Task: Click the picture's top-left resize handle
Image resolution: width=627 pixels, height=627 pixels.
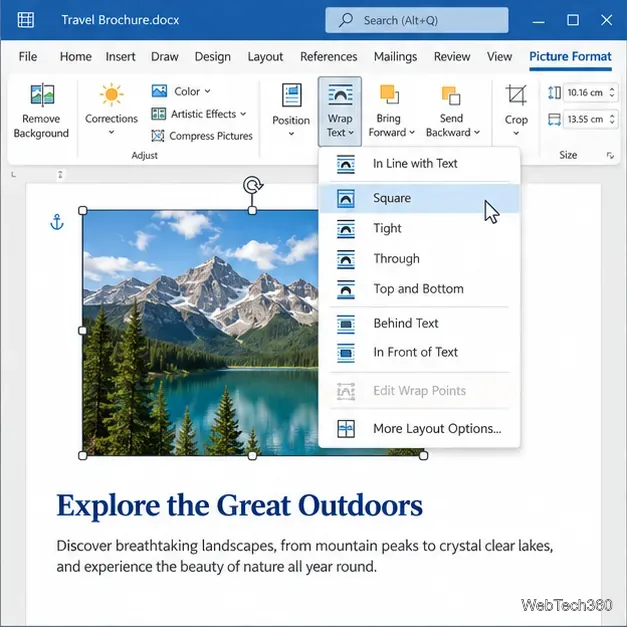Action: (x=83, y=210)
